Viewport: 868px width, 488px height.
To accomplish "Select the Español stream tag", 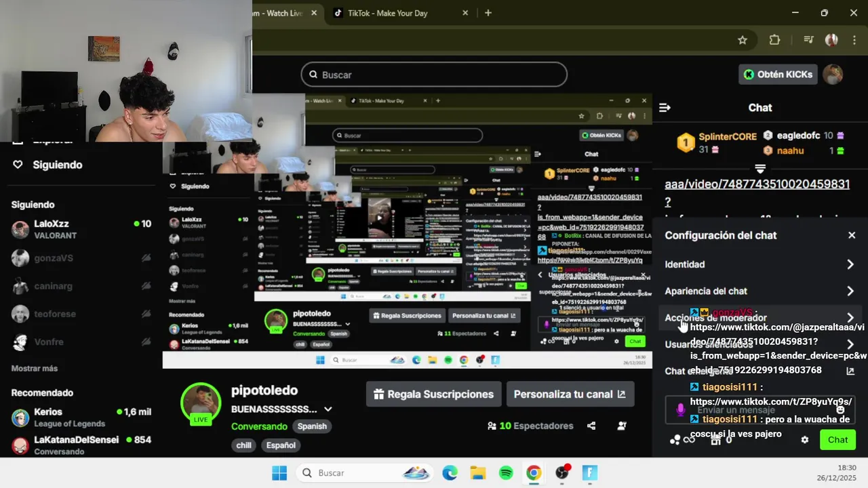I will [281, 445].
